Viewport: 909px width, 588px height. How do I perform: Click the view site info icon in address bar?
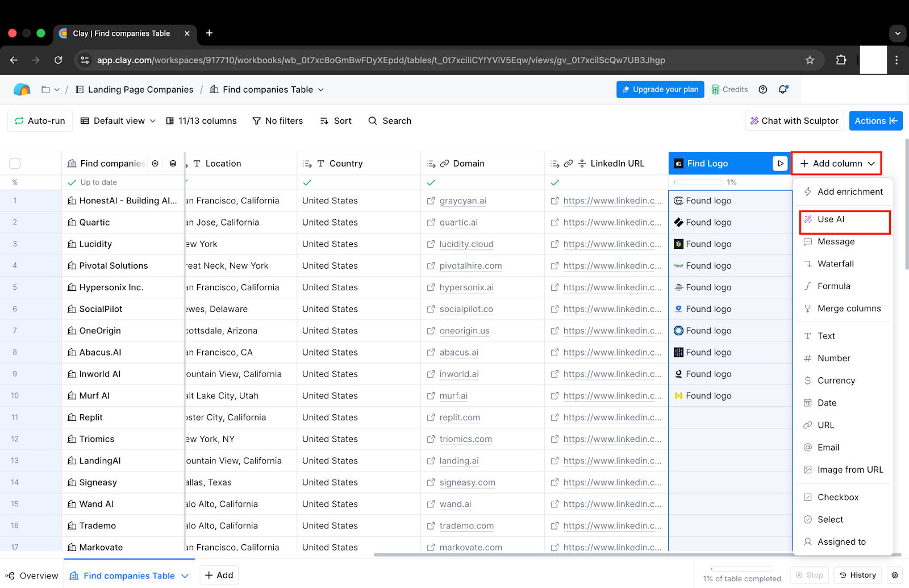85,60
